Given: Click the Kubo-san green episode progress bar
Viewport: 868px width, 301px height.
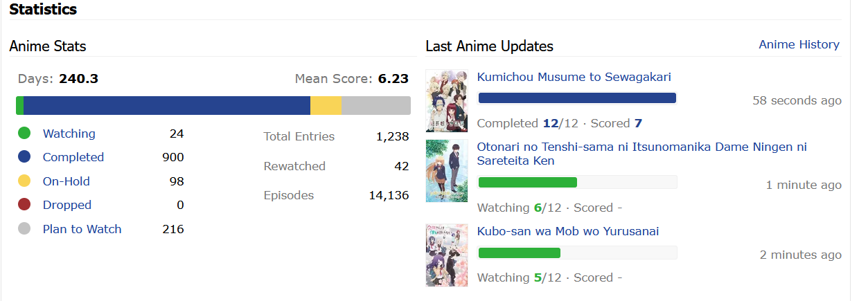Looking at the screenshot, I should coord(519,253).
